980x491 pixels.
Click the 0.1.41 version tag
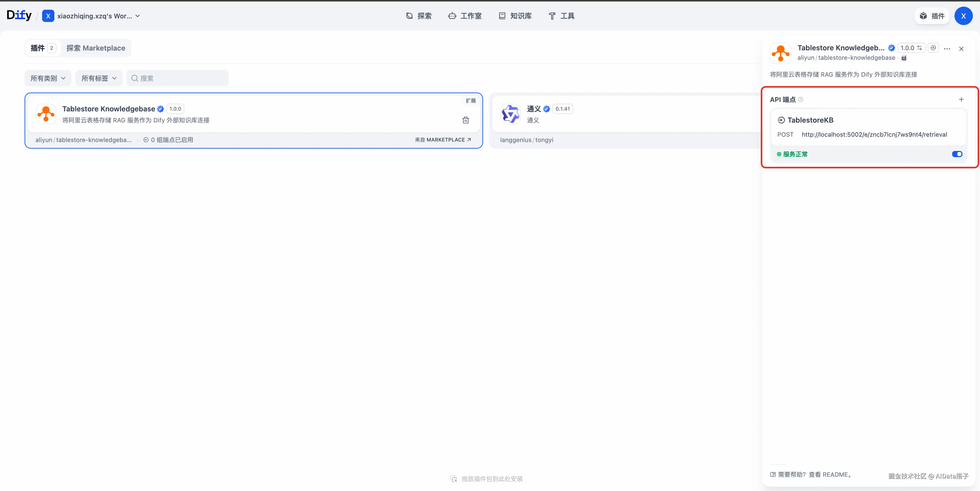pos(563,109)
